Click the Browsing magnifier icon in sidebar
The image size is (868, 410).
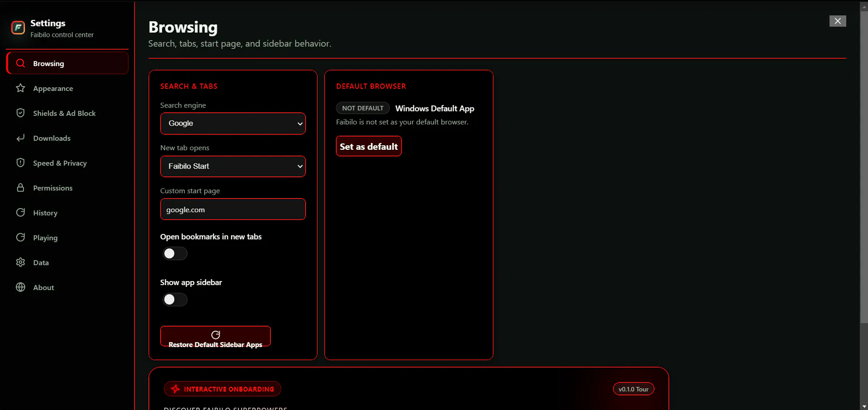pos(20,63)
